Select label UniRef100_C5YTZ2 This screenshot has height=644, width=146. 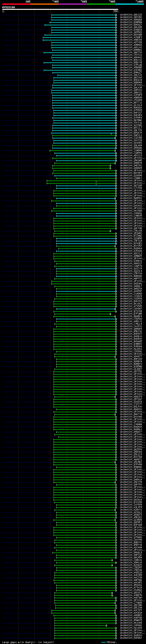tap(131, 55)
